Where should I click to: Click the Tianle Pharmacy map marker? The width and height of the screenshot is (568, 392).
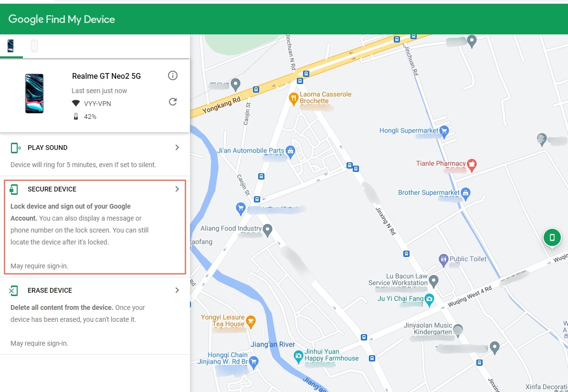click(472, 165)
